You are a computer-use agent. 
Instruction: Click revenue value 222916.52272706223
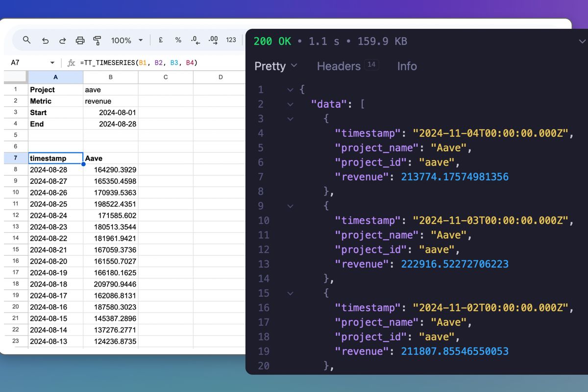coord(455,264)
